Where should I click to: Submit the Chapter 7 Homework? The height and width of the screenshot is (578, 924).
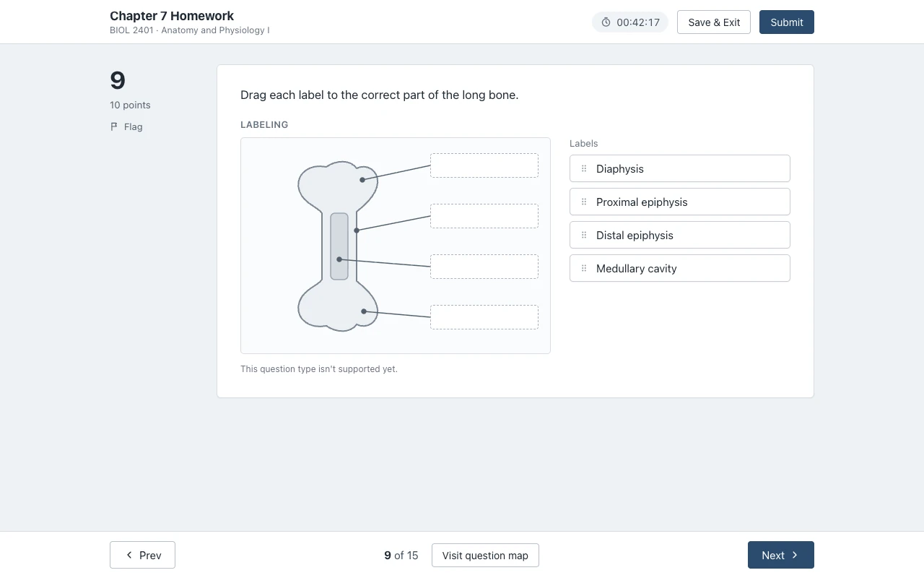pyautogui.click(x=787, y=22)
